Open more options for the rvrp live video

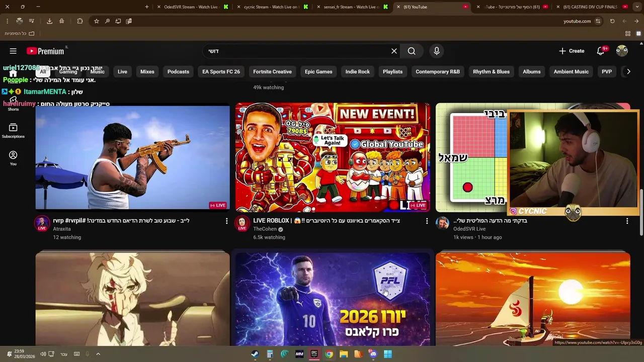(x=226, y=221)
